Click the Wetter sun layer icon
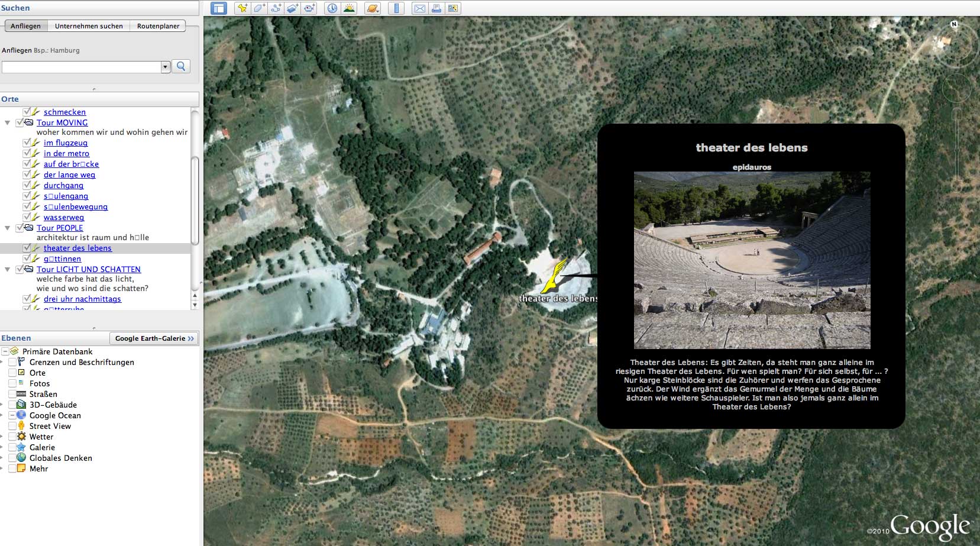The width and height of the screenshot is (980, 546). (21, 437)
